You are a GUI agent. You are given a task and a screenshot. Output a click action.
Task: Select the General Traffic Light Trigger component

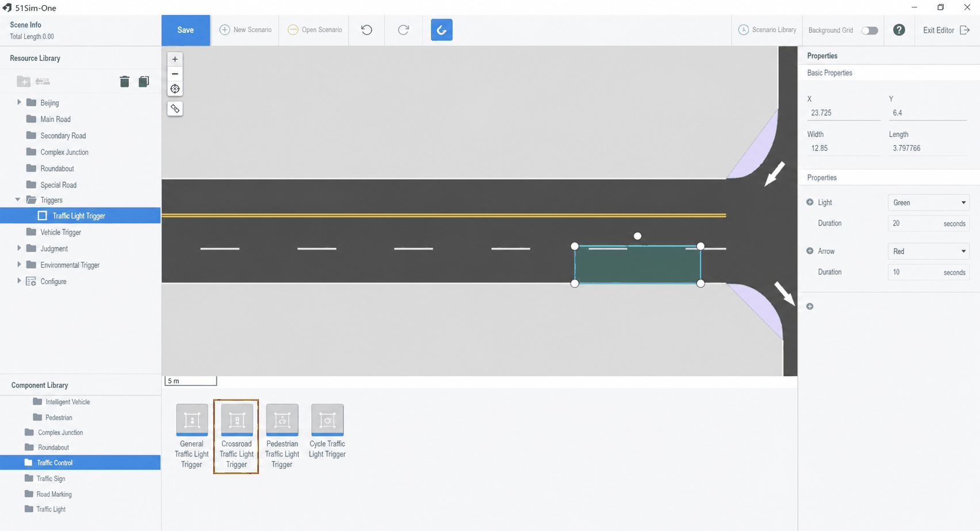[x=192, y=437]
